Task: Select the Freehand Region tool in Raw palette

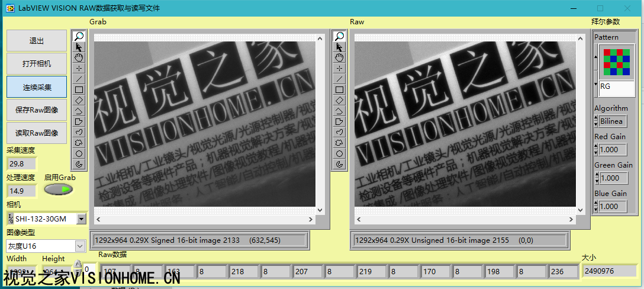Action: tap(339, 143)
